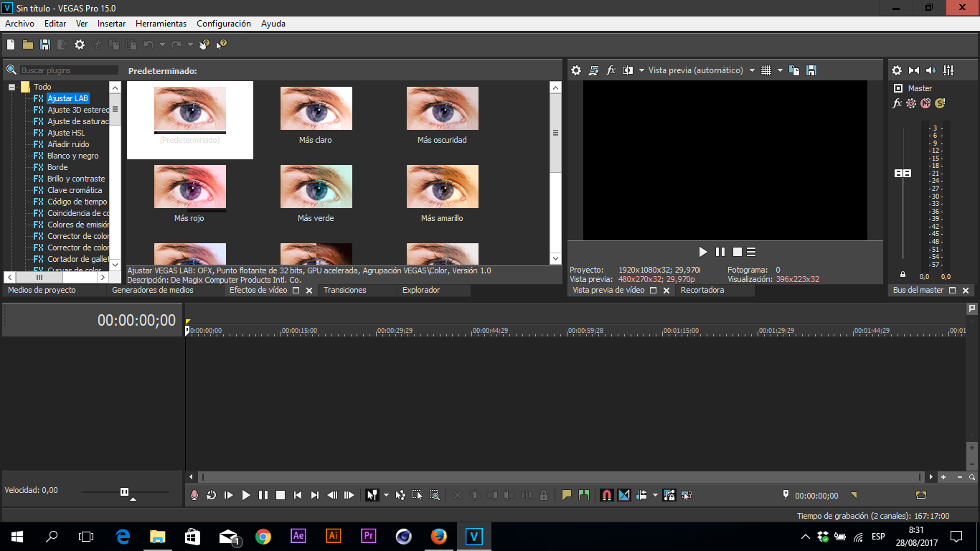
Task: Toggle automatic crossfades
Action: click(624, 495)
